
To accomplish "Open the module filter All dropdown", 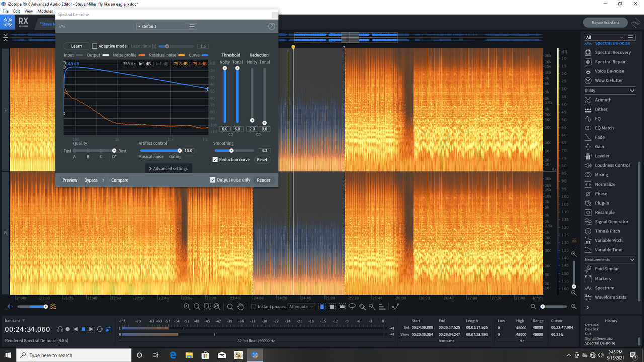I will pyautogui.click(x=604, y=37).
